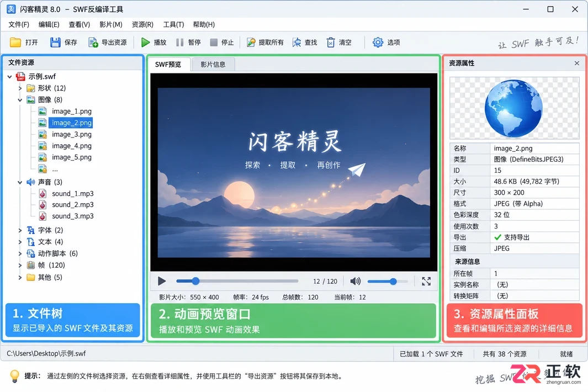
Task: Open the 查看(V) menu
Action: pos(79,24)
